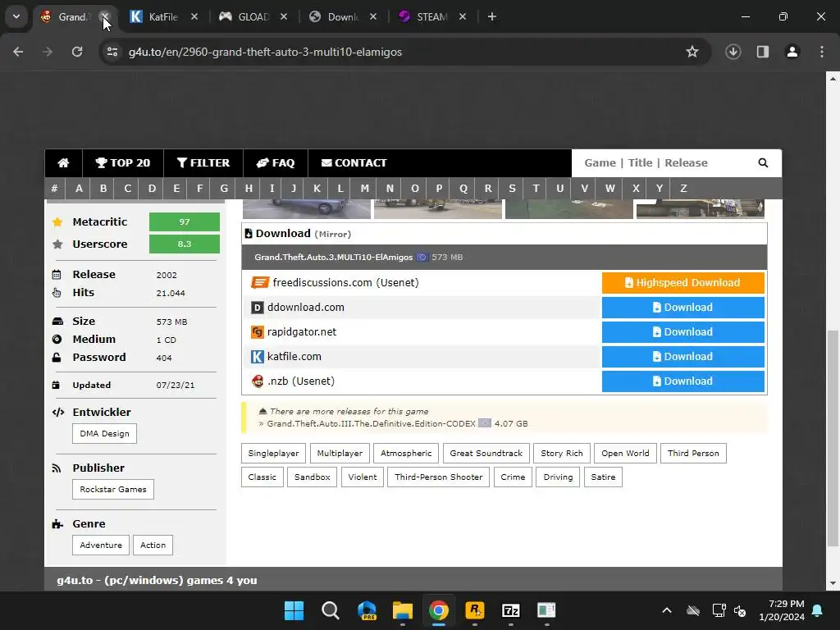Open the CONTACT page
Viewport: 840px width, 630px height.
[354, 163]
